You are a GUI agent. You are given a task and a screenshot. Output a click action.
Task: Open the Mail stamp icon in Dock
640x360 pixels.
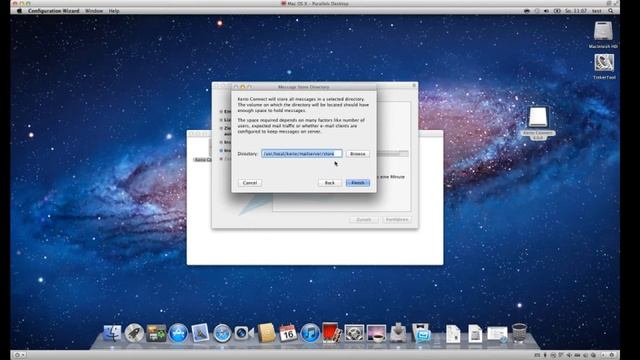(x=200, y=333)
